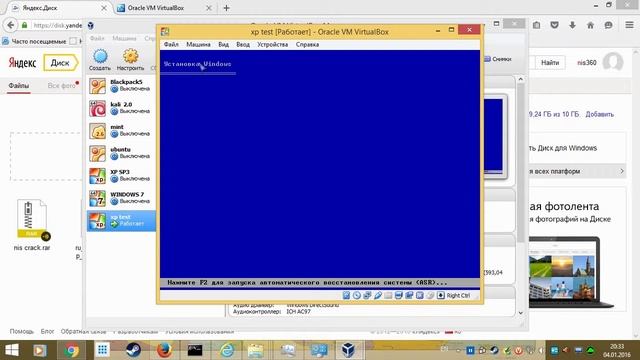The width and height of the screenshot is (640, 360).
Task: Switch to Oracle VM VirtualBox browser tab
Action: [163, 8]
